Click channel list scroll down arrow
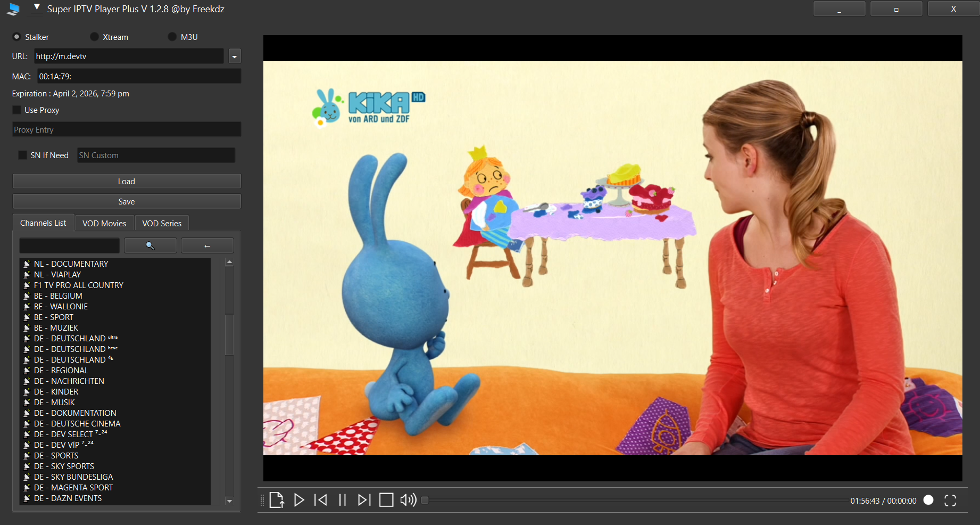The image size is (980, 525). click(x=229, y=501)
